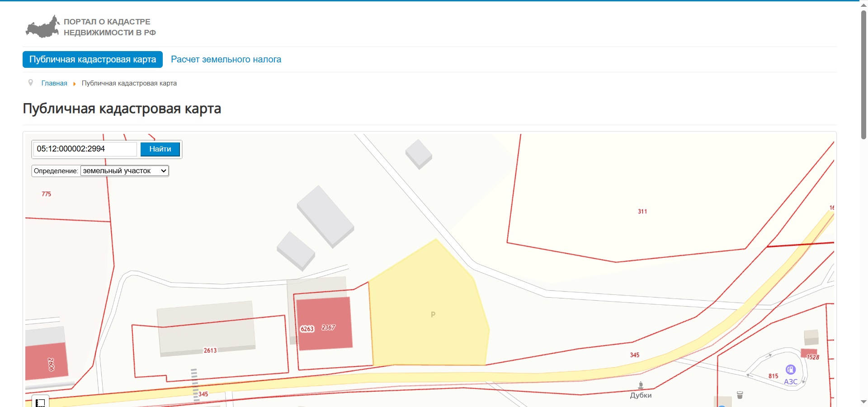Click rotated label 2606 on red building
Screen dimensions: 868x407
click(x=51, y=364)
